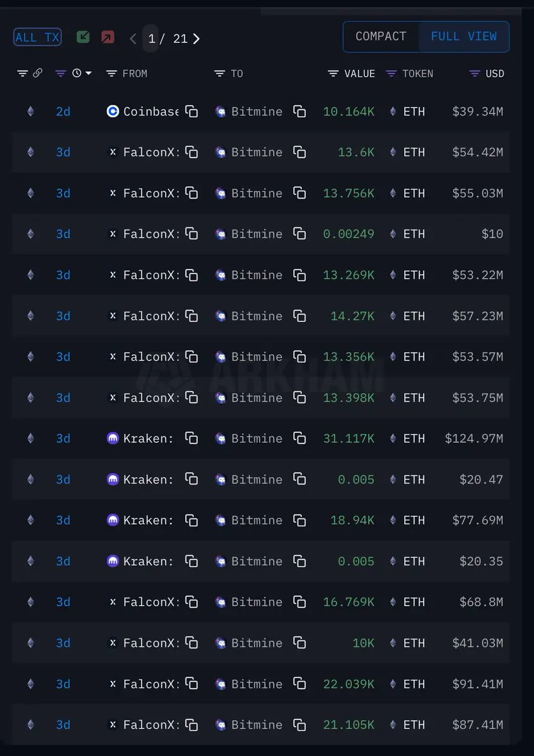Open the FROM column filter
Screen dimensions: 534x756
[112, 74]
